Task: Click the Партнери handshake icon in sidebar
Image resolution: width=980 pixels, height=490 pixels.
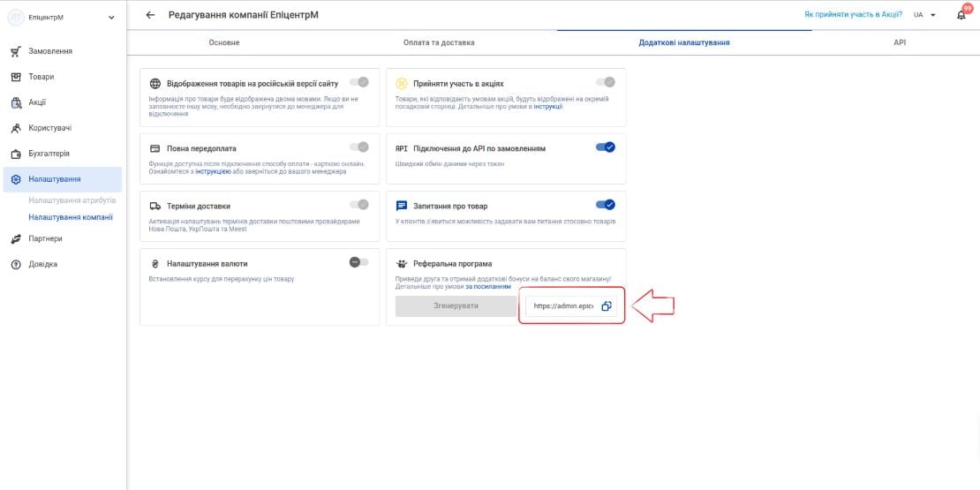Action: tap(16, 238)
